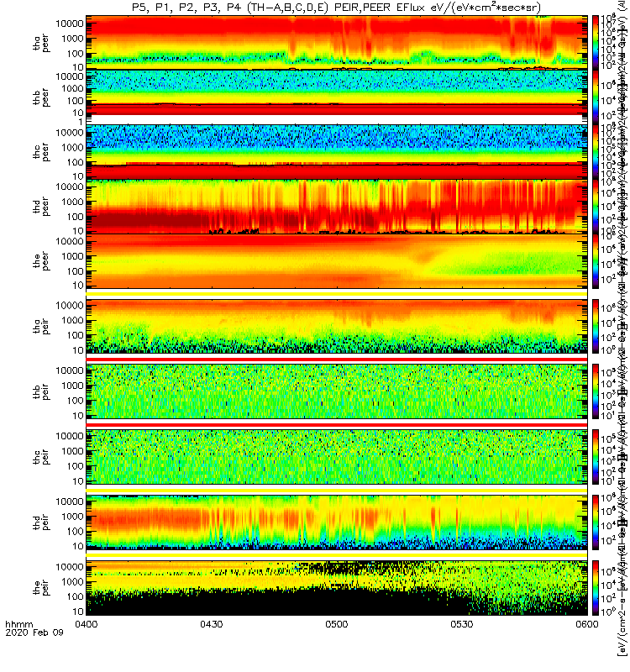Click the 10000 tick label on tha peir axis
Viewport: 630px width, 672px height.
click(70, 306)
